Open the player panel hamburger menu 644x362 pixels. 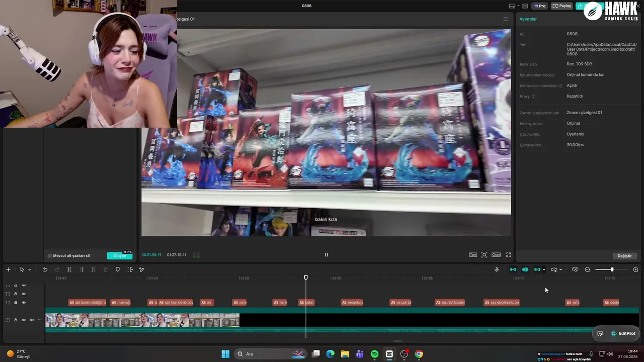pyautogui.click(x=506, y=19)
